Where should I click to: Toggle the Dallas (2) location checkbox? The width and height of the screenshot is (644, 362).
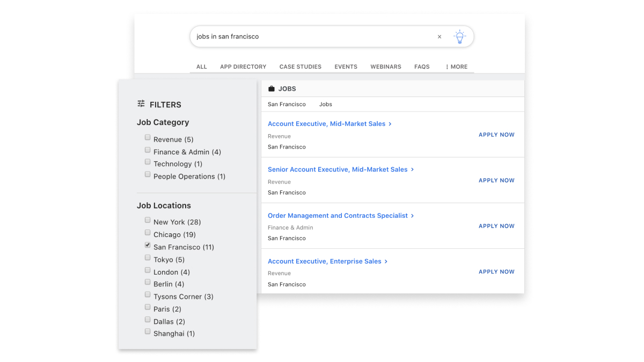click(x=148, y=320)
